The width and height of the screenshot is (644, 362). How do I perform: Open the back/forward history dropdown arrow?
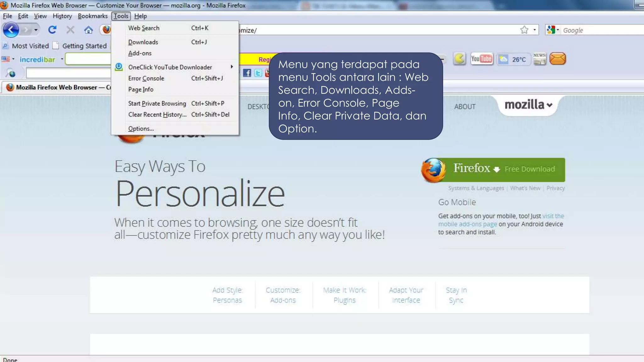coord(36,30)
